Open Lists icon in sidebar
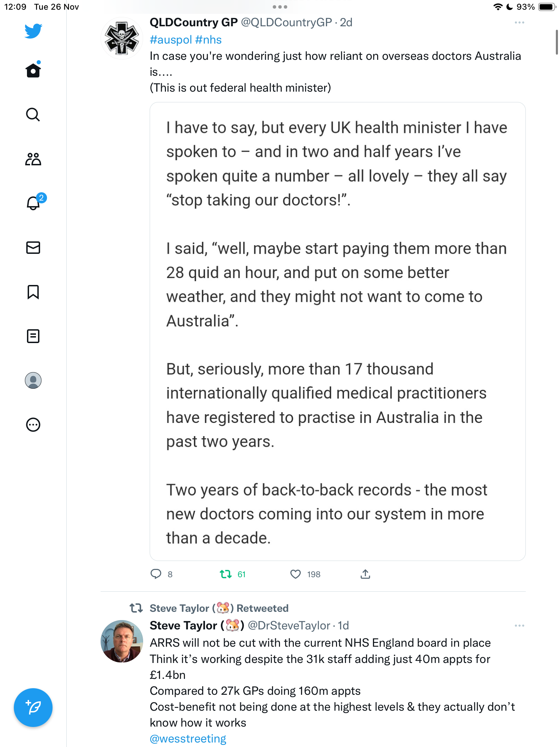Viewport: 560px width, 747px height. [x=33, y=336]
